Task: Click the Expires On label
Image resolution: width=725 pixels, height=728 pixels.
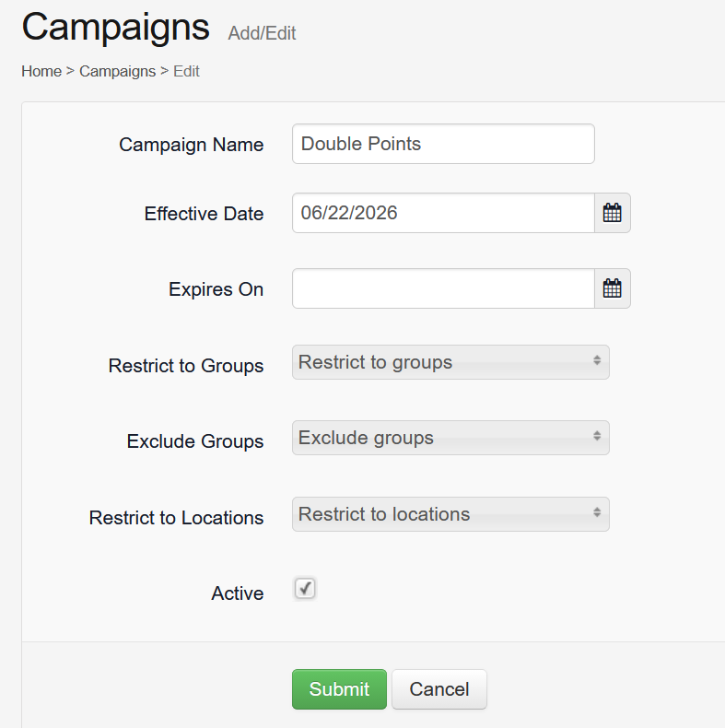Action: pyautogui.click(x=216, y=289)
